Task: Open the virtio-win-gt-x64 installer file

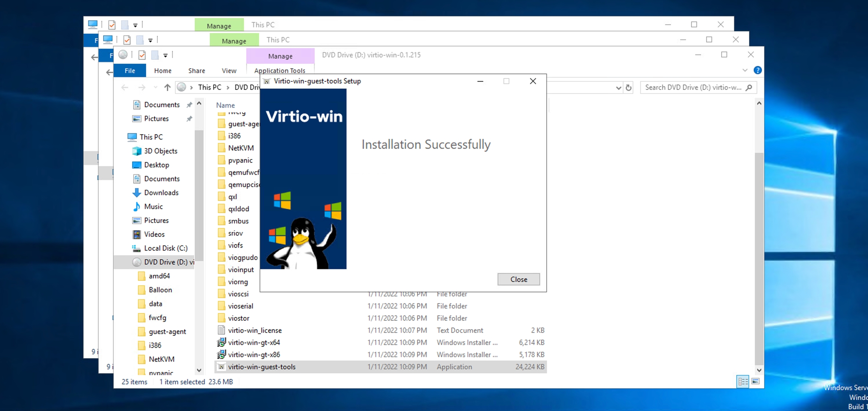Action: 254,342
